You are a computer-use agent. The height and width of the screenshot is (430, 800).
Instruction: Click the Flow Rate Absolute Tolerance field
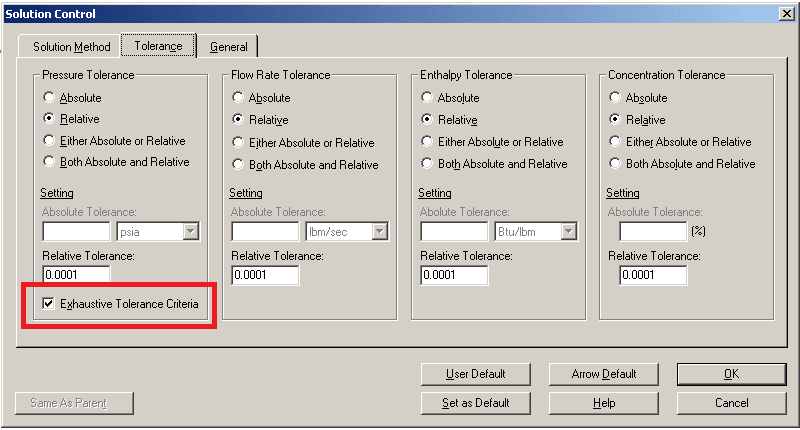click(x=265, y=232)
